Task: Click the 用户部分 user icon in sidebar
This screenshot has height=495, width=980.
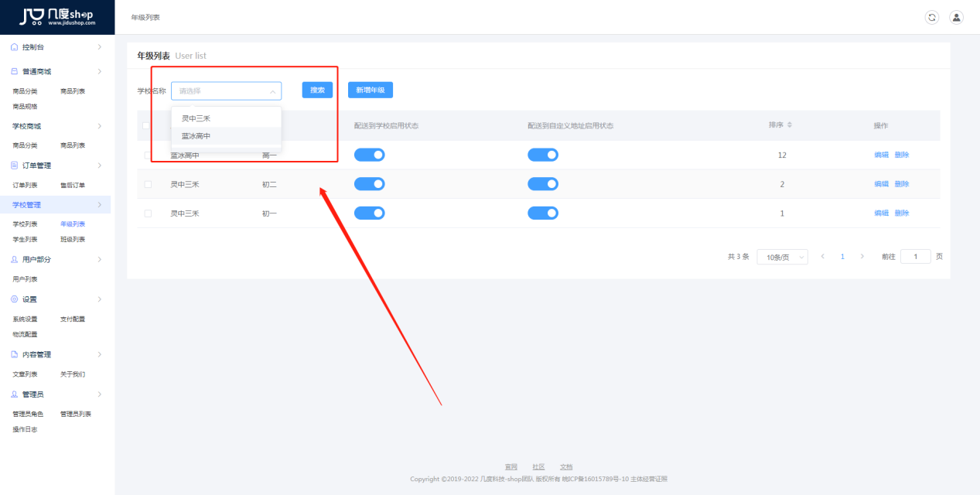Action: (15, 260)
